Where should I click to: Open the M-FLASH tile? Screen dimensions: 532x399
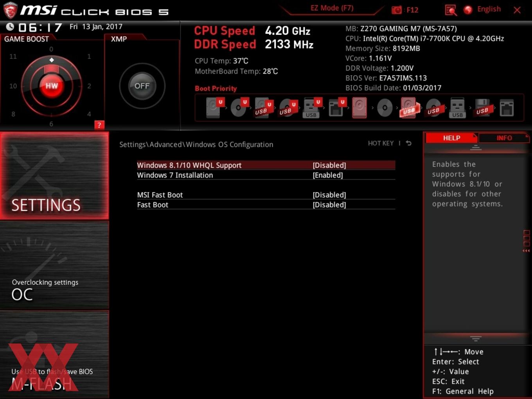click(x=54, y=355)
